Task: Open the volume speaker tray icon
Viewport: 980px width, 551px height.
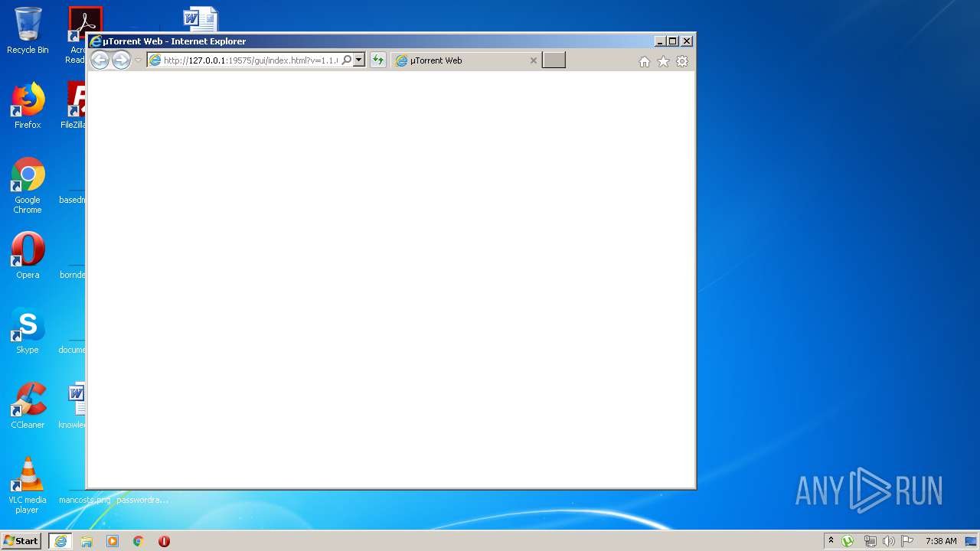Action: 888,541
